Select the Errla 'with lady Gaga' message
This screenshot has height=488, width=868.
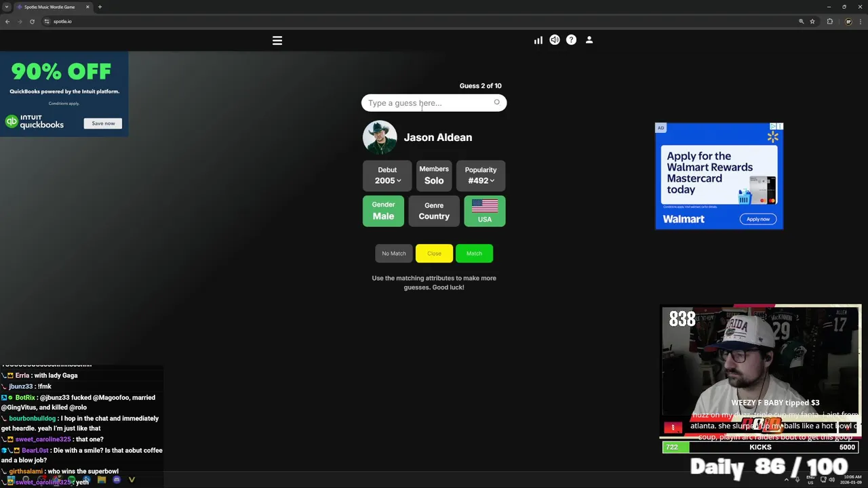[40, 375]
